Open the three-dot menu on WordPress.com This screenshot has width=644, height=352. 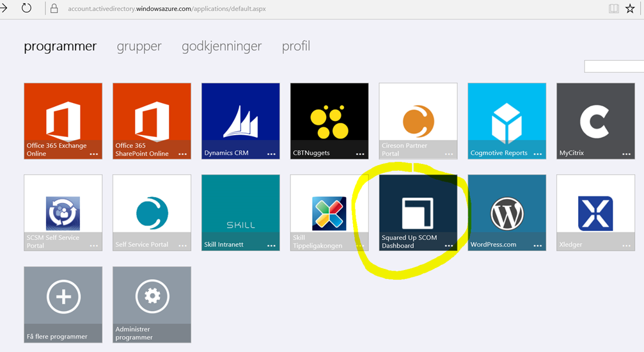[538, 246]
